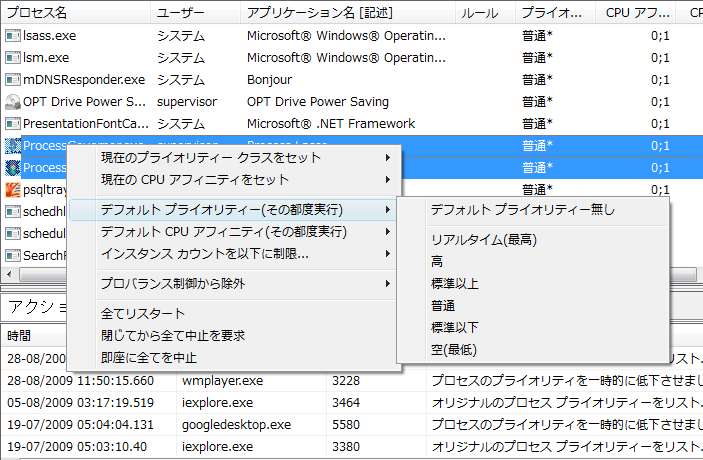Select 標準以上 from priority submenu
The image size is (703, 460).
[455, 284]
